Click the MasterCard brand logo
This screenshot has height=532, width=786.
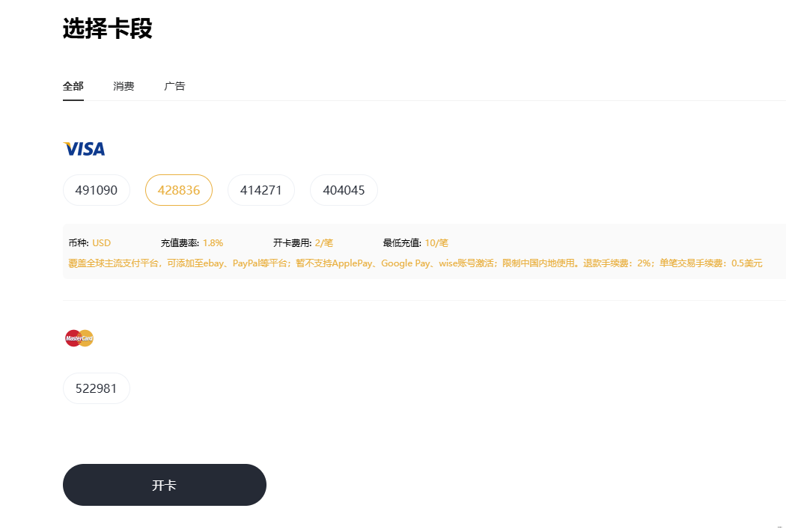pyautogui.click(x=79, y=338)
